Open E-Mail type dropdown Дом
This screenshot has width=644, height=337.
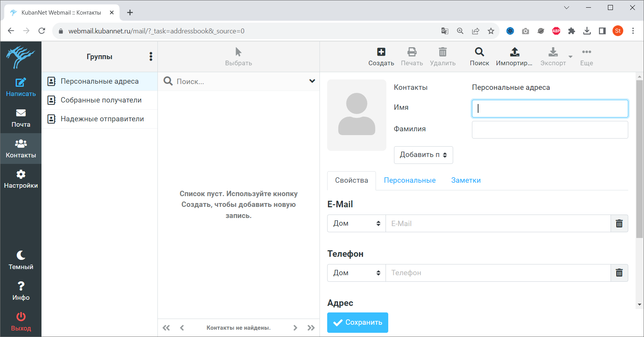coord(356,223)
